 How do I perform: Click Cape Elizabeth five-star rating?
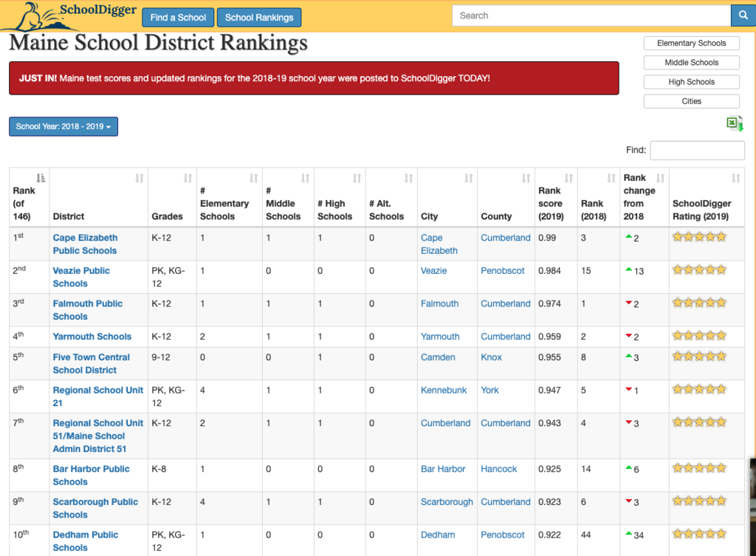(x=699, y=237)
